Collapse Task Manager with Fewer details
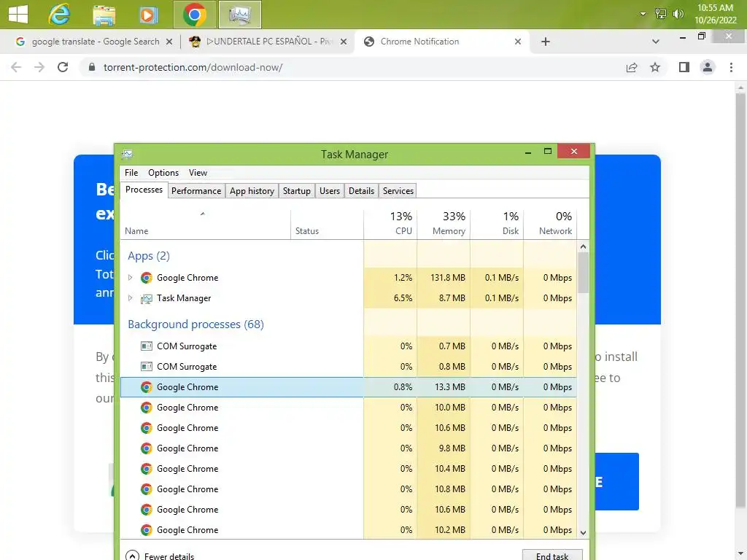This screenshot has width=747, height=560. pos(160,556)
